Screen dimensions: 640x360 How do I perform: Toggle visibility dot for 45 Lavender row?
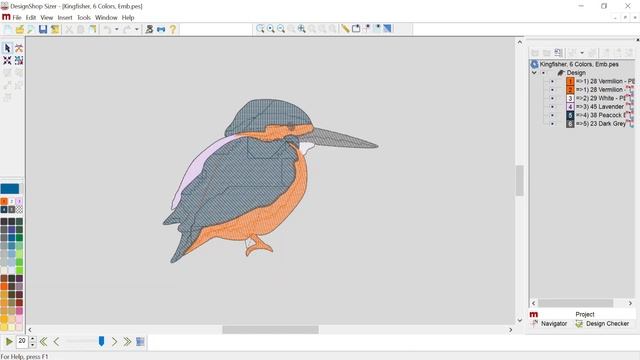coord(552,107)
